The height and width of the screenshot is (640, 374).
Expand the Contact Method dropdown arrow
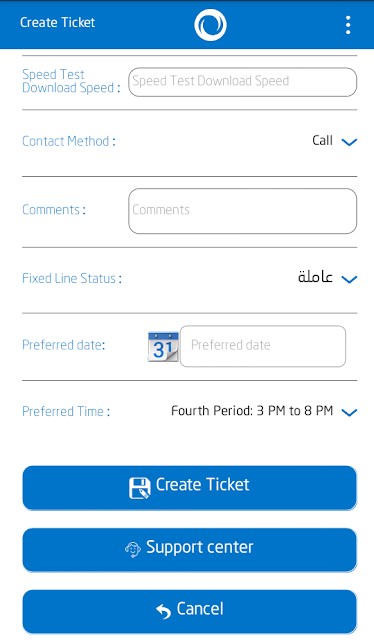[349, 142]
